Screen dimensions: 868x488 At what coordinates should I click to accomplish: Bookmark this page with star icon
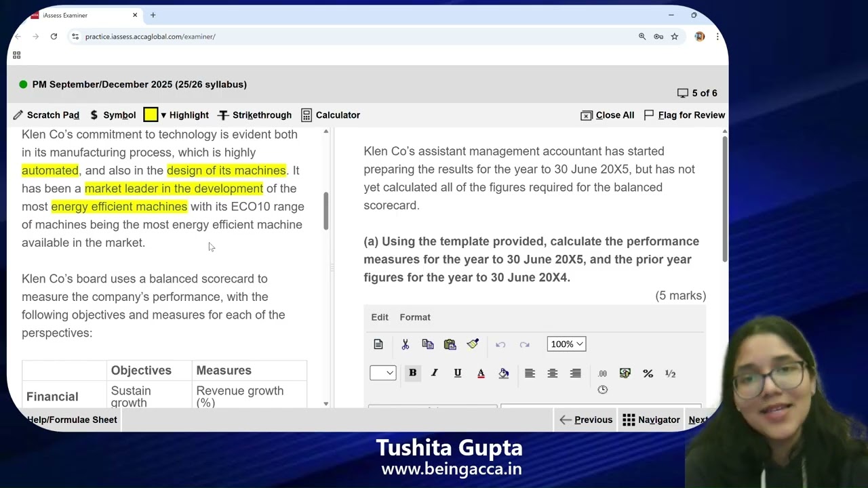[675, 37]
